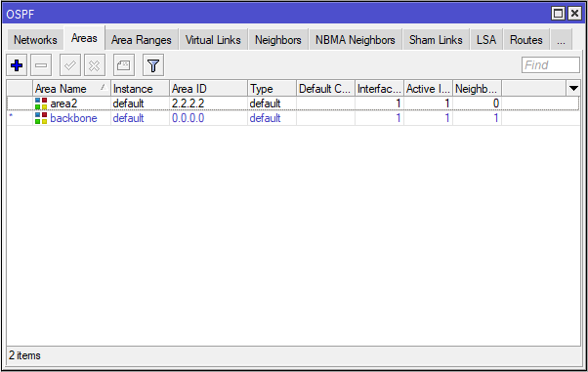Open the NBMA Neighbors tab
588x372 pixels.
tap(356, 40)
